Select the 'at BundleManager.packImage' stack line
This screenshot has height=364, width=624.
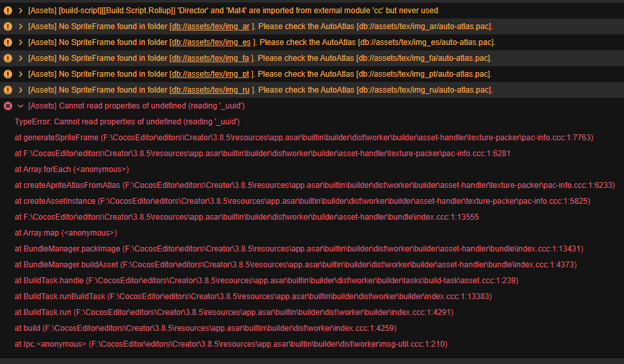point(299,249)
